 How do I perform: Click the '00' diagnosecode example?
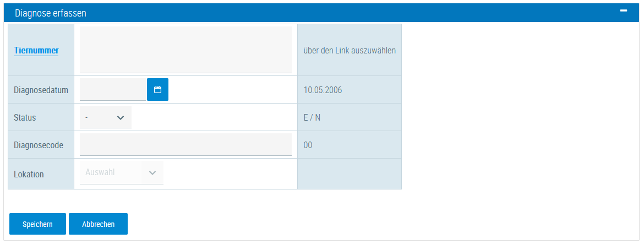coord(308,145)
